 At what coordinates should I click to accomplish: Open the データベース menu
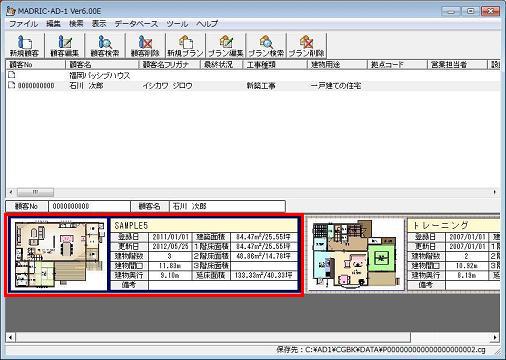136,24
